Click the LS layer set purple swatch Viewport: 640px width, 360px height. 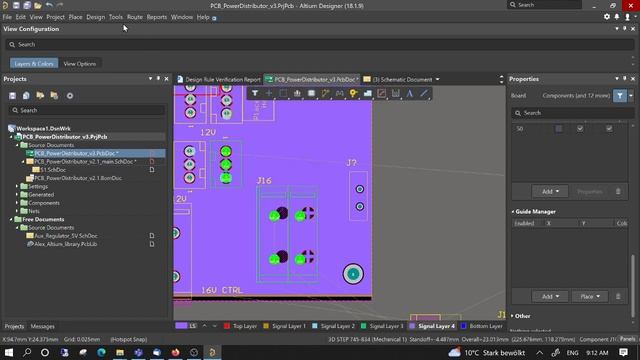pos(181,326)
